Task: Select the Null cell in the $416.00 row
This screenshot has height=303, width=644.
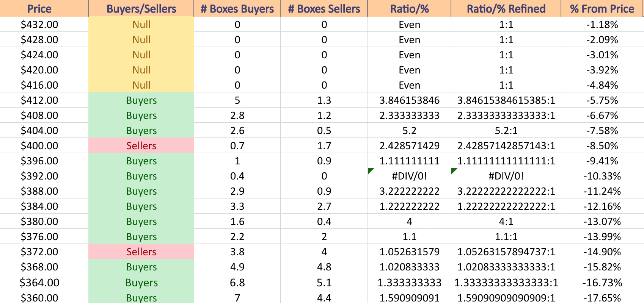Action: pos(141,85)
